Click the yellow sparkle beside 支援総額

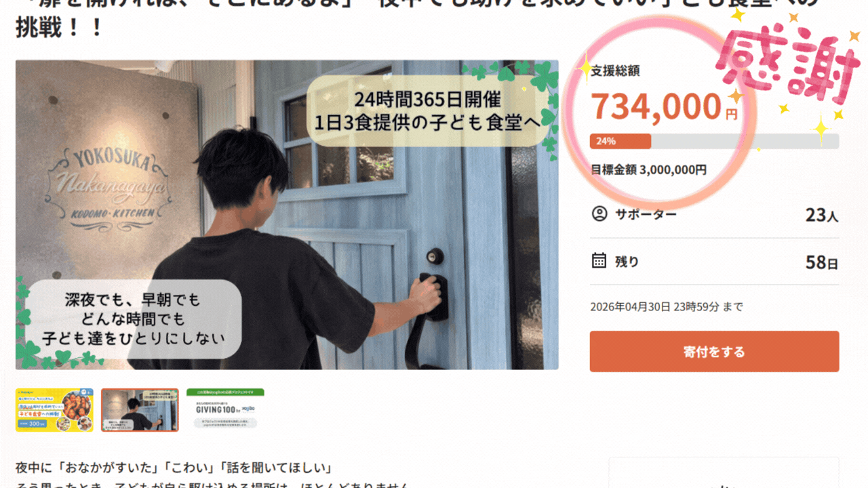point(585,68)
